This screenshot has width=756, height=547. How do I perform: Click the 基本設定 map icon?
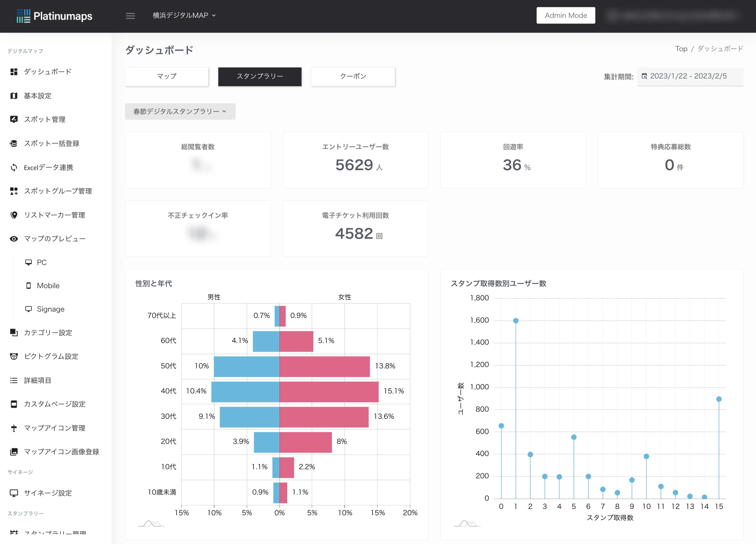pyautogui.click(x=14, y=96)
